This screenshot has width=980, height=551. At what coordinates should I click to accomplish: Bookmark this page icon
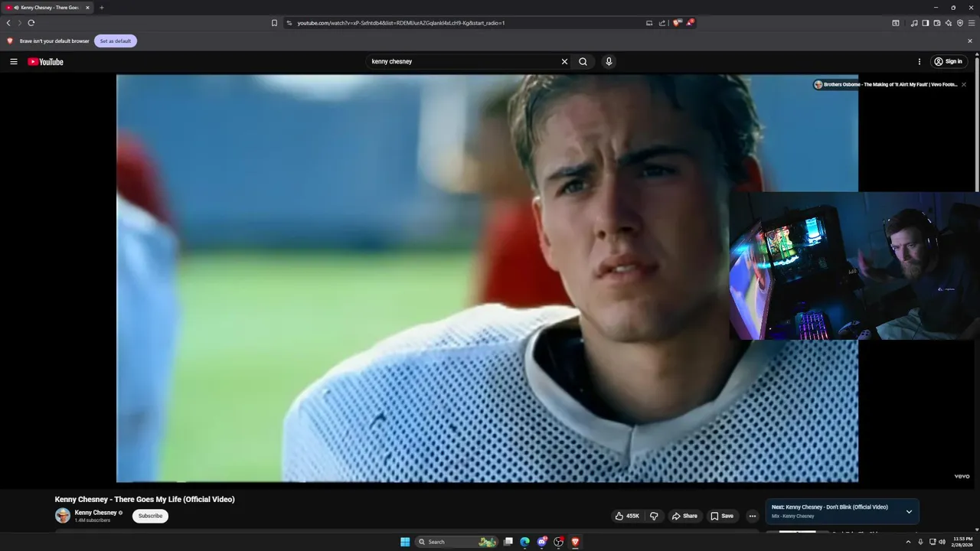[274, 23]
